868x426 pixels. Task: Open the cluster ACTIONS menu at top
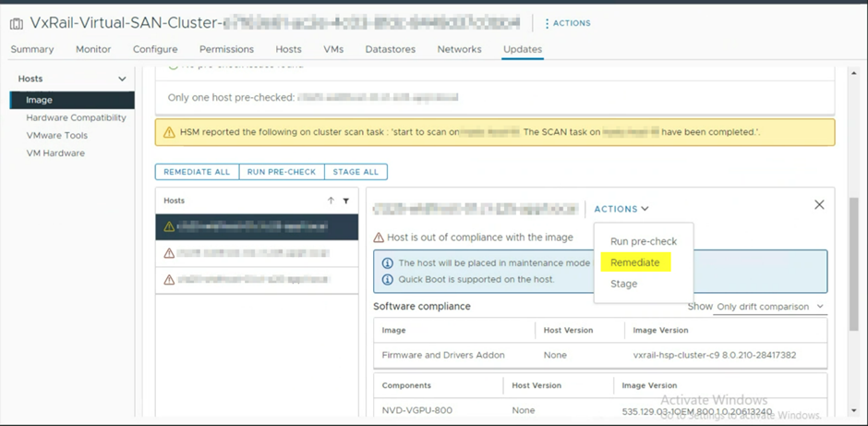point(567,23)
